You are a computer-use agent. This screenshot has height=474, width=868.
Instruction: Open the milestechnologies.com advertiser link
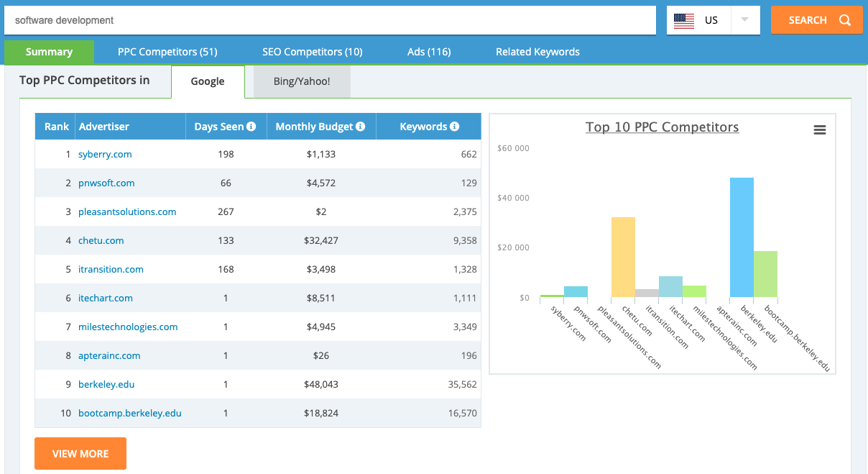tap(128, 327)
